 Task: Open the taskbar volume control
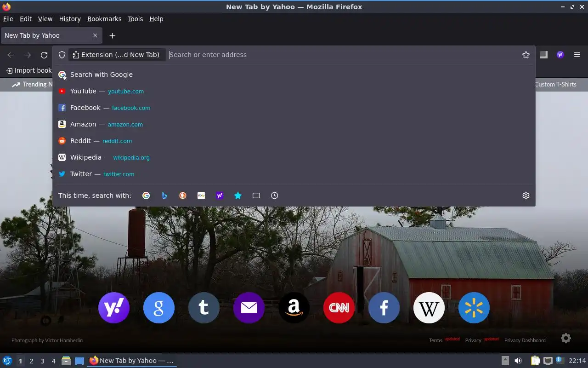(518, 361)
